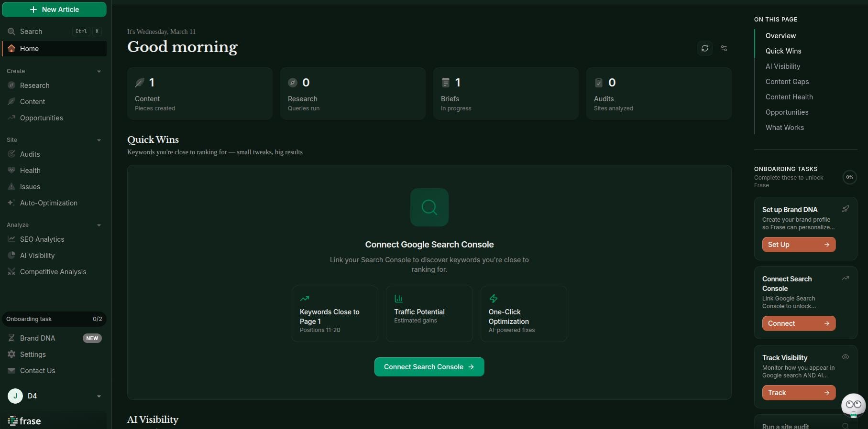Viewport: 868px width, 429px height.
Task: Click the large search magnifier icon
Action: pyautogui.click(x=429, y=207)
